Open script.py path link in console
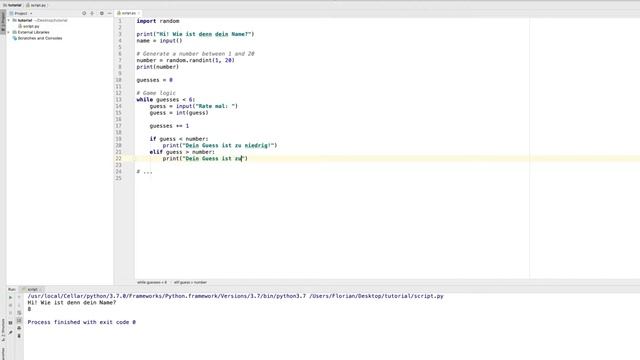The image size is (640, 360). pos(376,296)
